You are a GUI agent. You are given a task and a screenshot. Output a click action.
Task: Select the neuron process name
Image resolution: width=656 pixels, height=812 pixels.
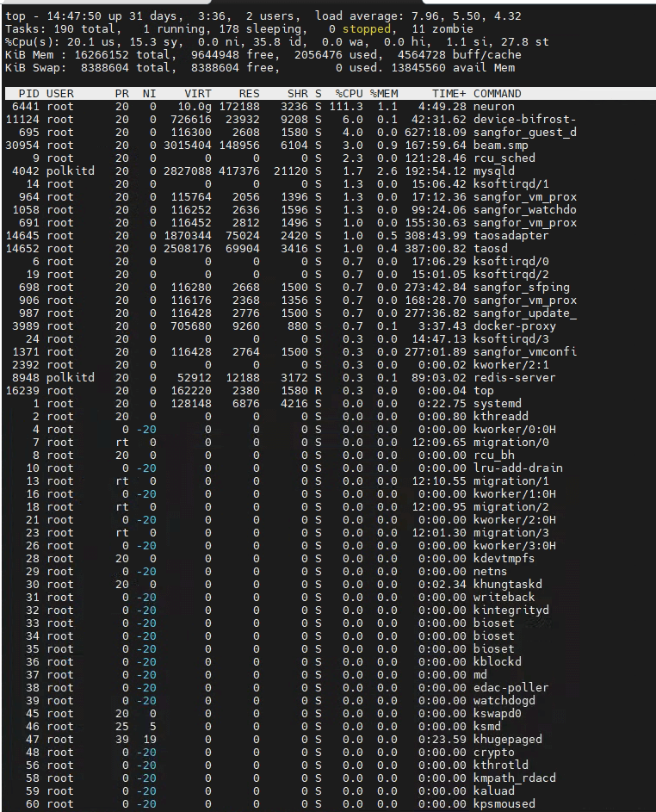493,107
